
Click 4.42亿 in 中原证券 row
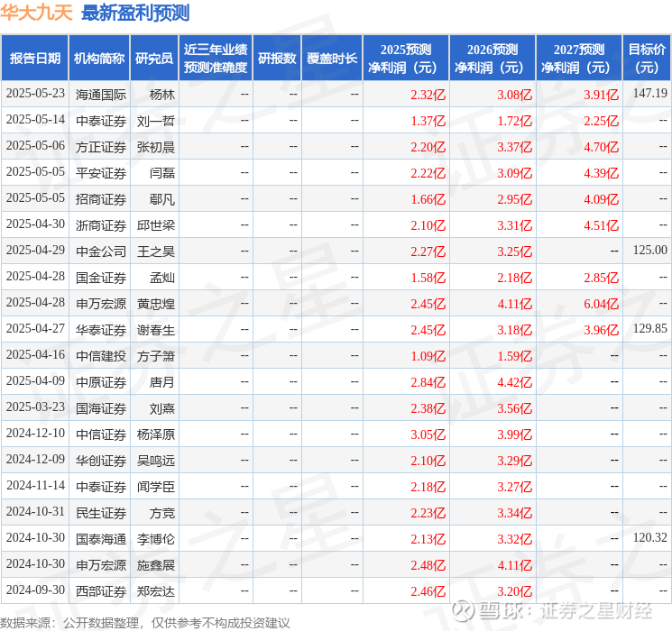coord(514,382)
